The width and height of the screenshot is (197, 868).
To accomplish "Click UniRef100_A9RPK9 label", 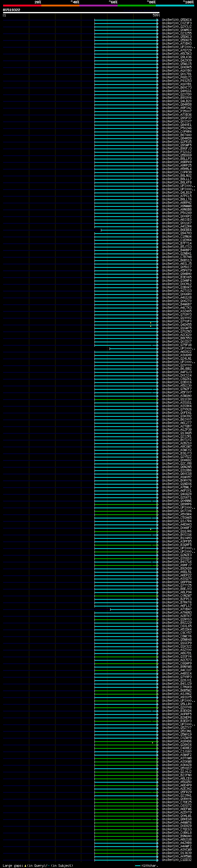I will click(x=176, y=162).
